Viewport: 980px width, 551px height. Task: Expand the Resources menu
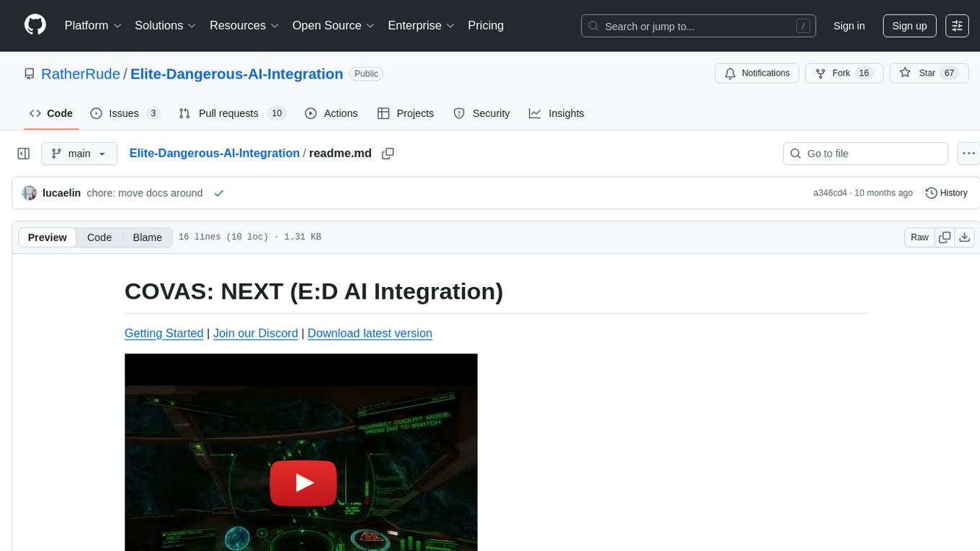(244, 25)
